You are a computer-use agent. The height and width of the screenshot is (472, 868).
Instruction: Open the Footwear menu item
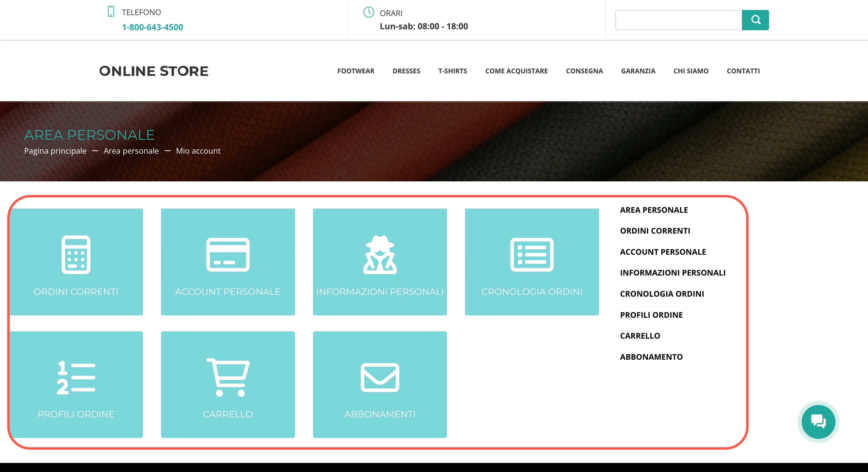(x=356, y=71)
